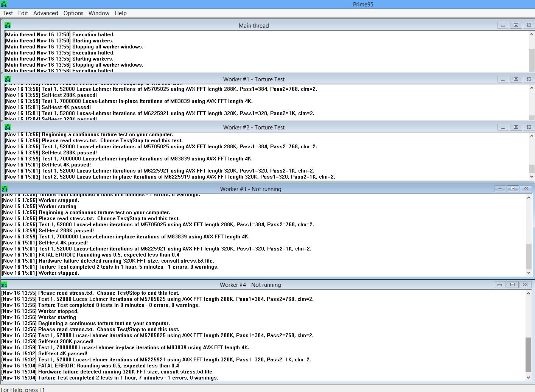Maximize the Worker #1 Torture Test window
This screenshot has width=535, height=392.
tap(516, 79)
